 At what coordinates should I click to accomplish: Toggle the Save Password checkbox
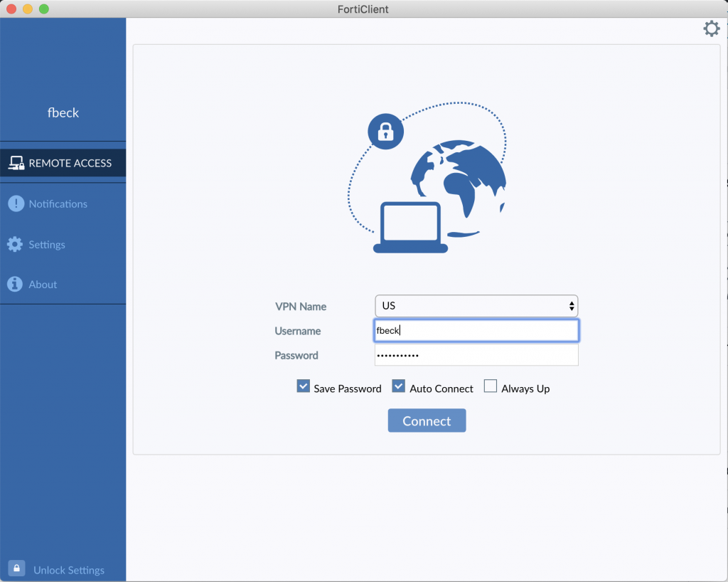(303, 386)
